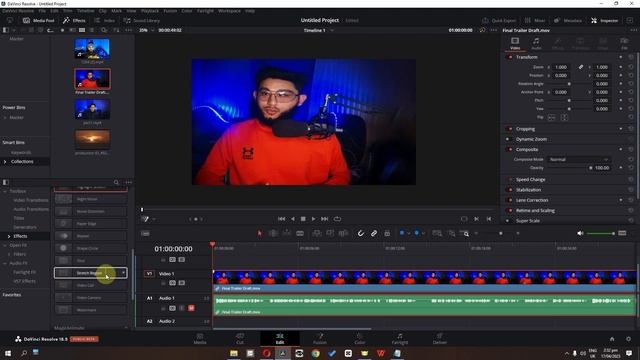
Task: Toggle loop playback icon
Action: pyautogui.click(x=338, y=219)
